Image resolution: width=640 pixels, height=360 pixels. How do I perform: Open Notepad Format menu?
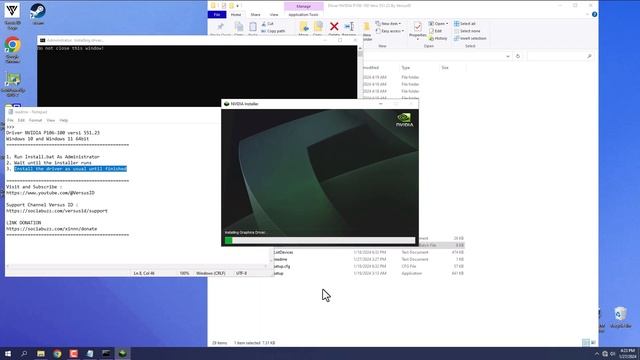tap(36, 120)
